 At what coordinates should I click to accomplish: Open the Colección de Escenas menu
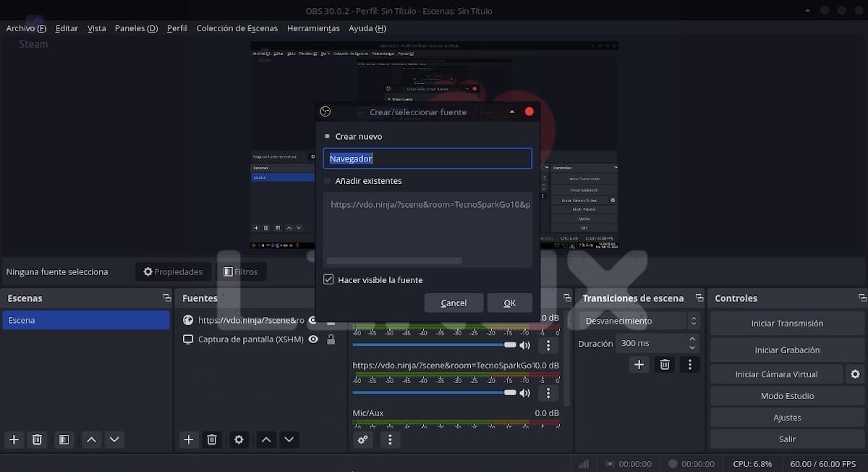coord(237,28)
